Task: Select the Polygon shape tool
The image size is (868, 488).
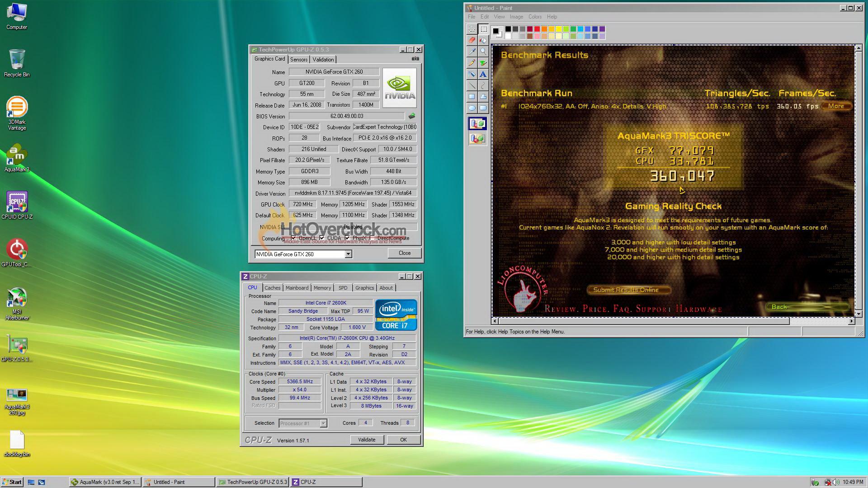Action: [483, 97]
